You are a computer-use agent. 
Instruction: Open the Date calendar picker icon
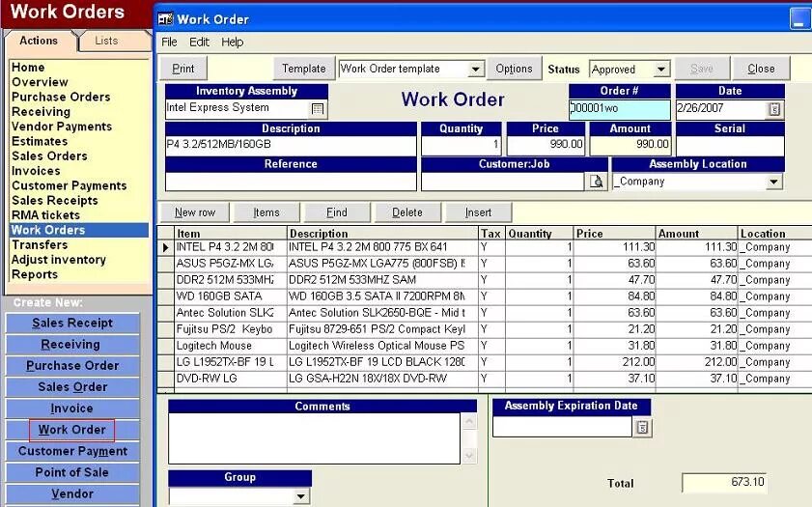pos(774,109)
